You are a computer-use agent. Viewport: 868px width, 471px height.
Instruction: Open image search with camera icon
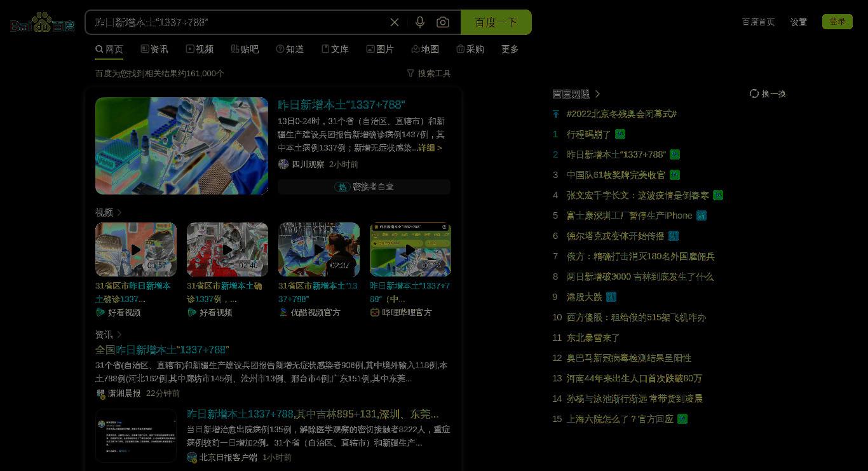(443, 22)
